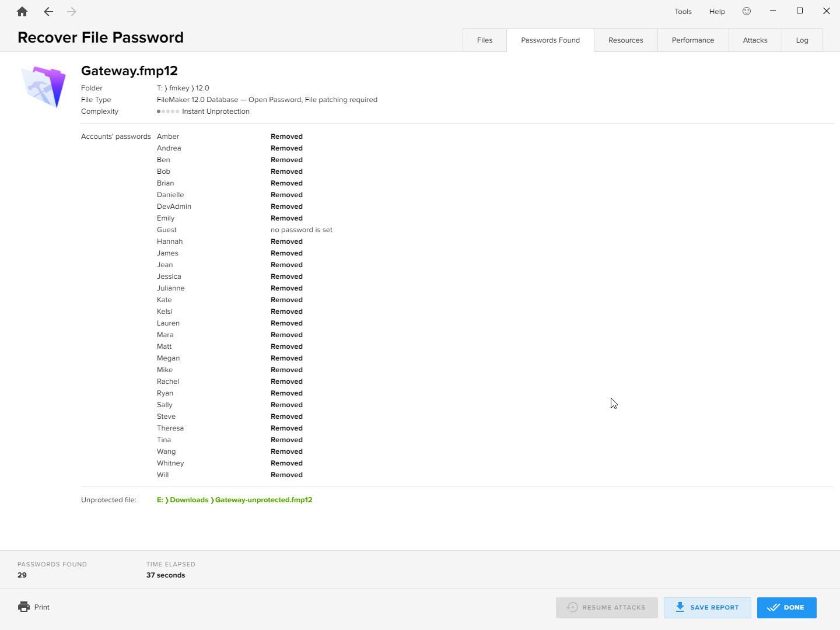Click the FileMaker file icon
The height and width of the screenshot is (630, 840).
(x=44, y=87)
